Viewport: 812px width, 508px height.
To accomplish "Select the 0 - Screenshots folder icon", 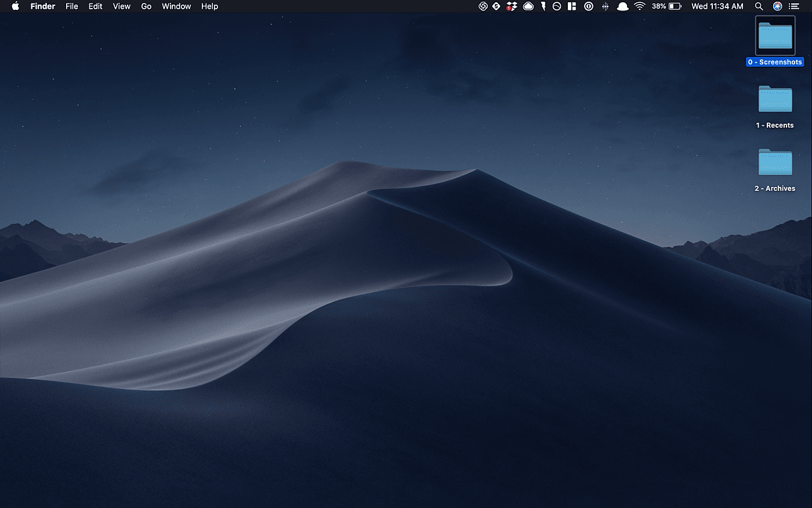I will point(775,35).
